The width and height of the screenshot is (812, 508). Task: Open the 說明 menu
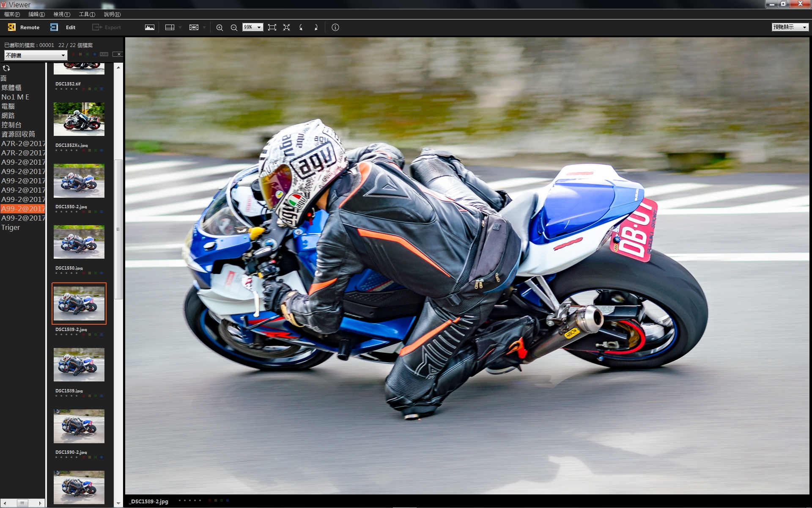coord(112,14)
